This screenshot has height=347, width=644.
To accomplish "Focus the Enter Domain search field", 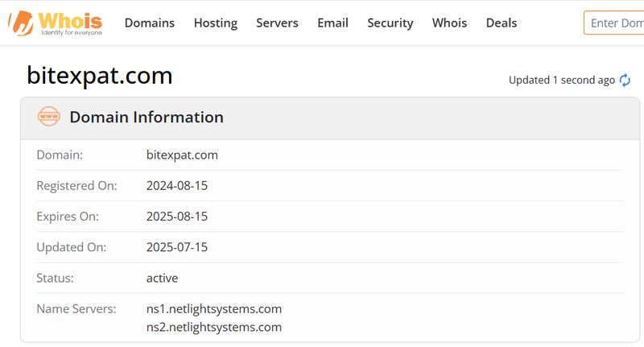I will pos(614,23).
